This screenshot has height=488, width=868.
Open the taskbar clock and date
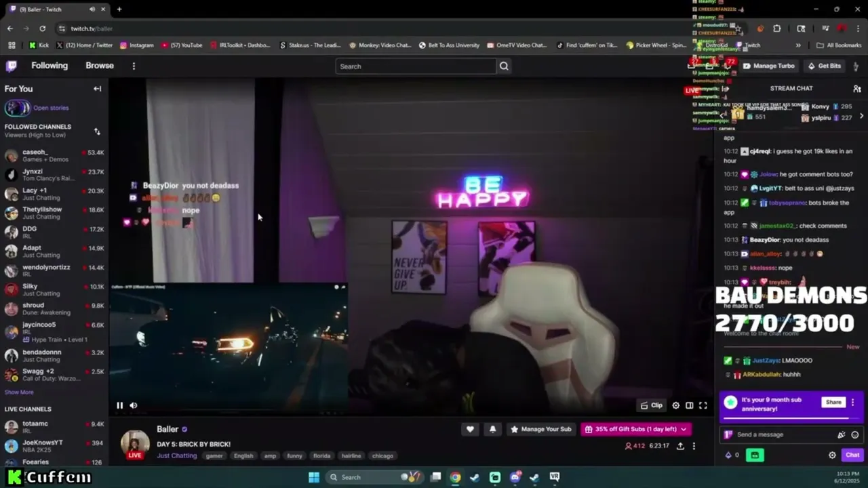coord(848,477)
